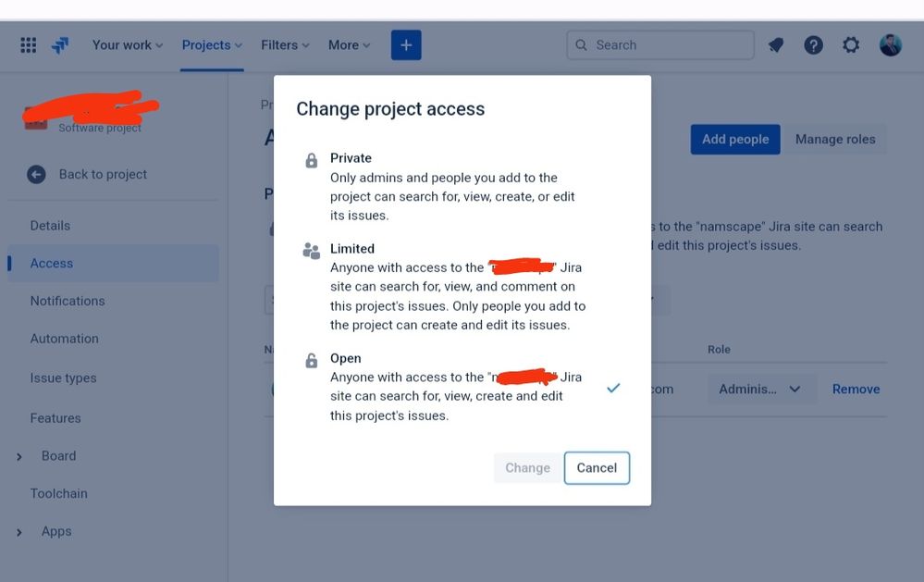Click the Open option checkmark
The height and width of the screenshot is (582, 924).
coord(613,388)
